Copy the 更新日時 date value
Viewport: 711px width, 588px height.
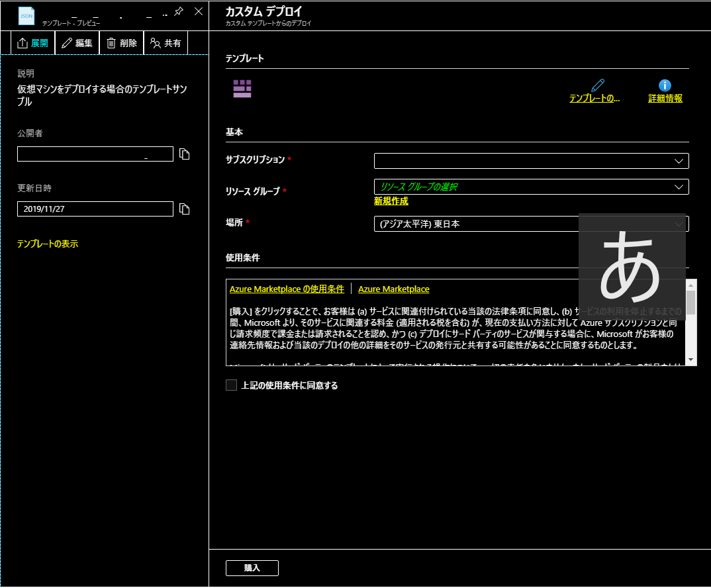(184, 209)
